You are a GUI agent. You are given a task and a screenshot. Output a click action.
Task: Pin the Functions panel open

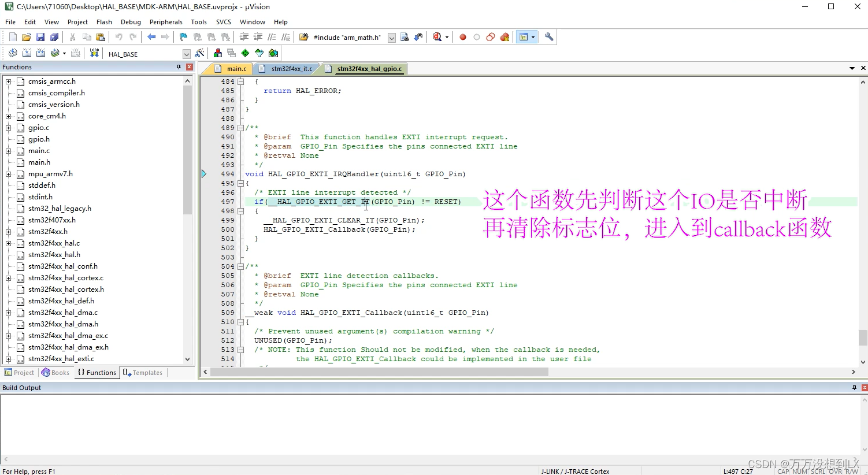[x=179, y=67]
